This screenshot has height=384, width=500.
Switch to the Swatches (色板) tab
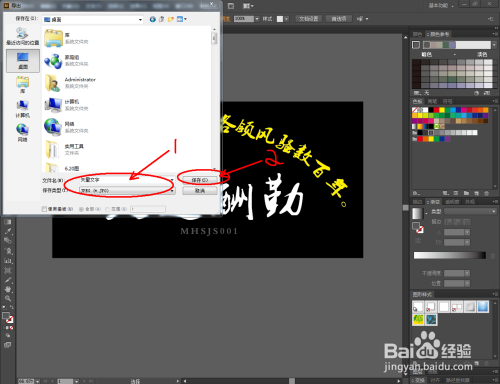(x=417, y=101)
